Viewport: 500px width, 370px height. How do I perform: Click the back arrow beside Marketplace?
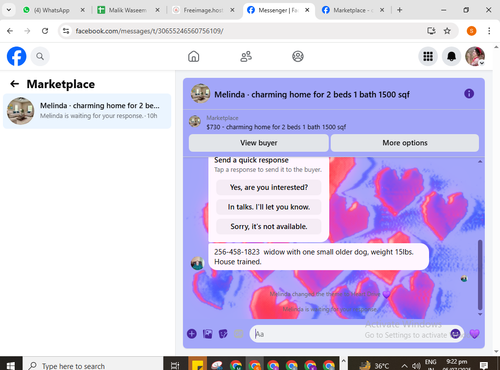(x=14, y=84)
